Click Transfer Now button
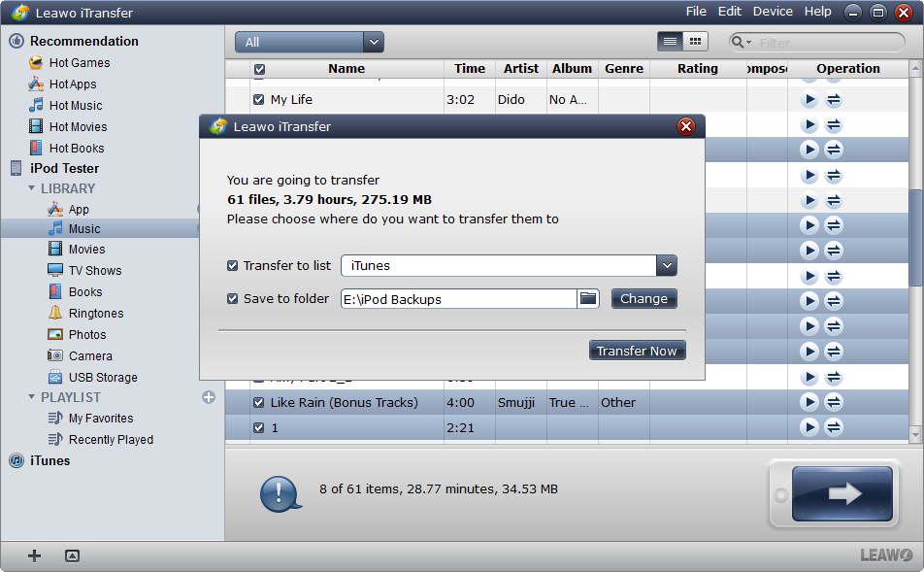The height and width of the screenshot is (572, 924). pos(637,351)
